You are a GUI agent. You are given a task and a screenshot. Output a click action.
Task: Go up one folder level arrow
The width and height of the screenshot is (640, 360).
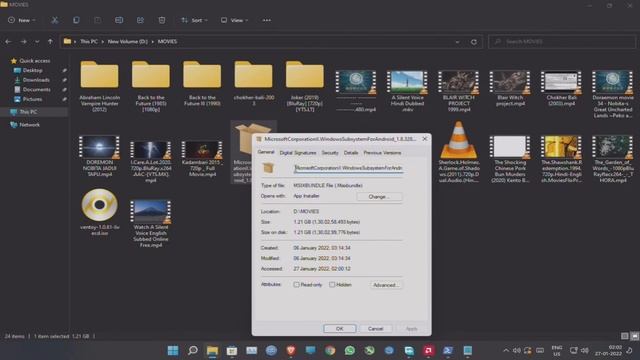(x=50, y=42)
